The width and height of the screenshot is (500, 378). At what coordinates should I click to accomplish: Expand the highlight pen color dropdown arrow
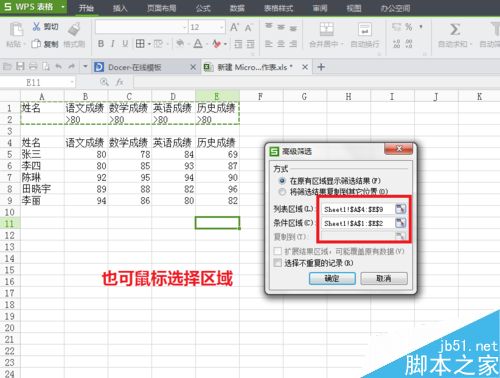tap(225, 44)
